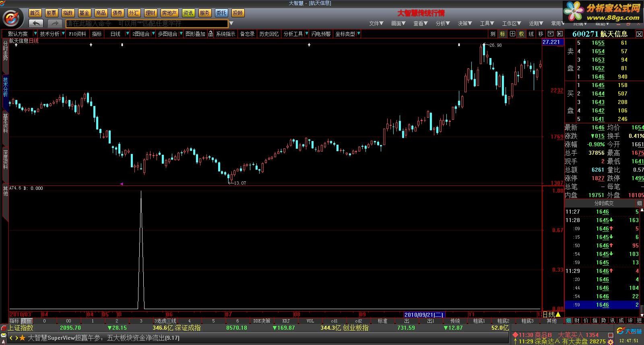This screenshot has width=644, height=345.
Task: Toggle the crosshair grid icon
Action: click(512, 34)
